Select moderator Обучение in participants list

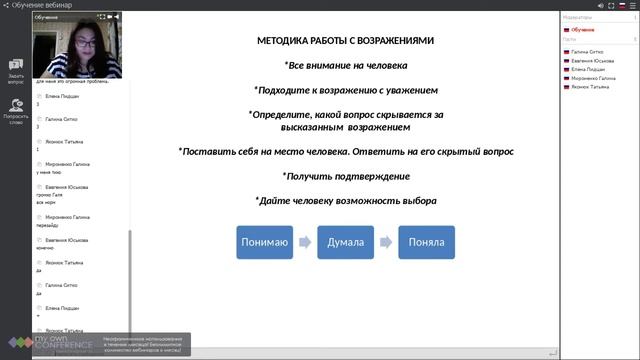click(582, 30)
